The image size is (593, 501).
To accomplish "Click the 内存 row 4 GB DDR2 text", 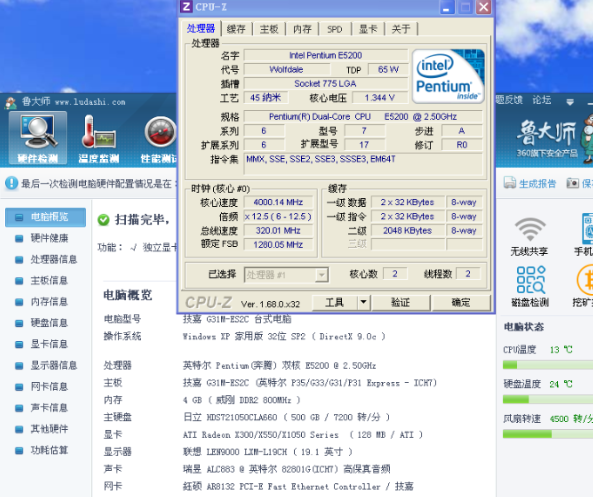I will [242, 400].
